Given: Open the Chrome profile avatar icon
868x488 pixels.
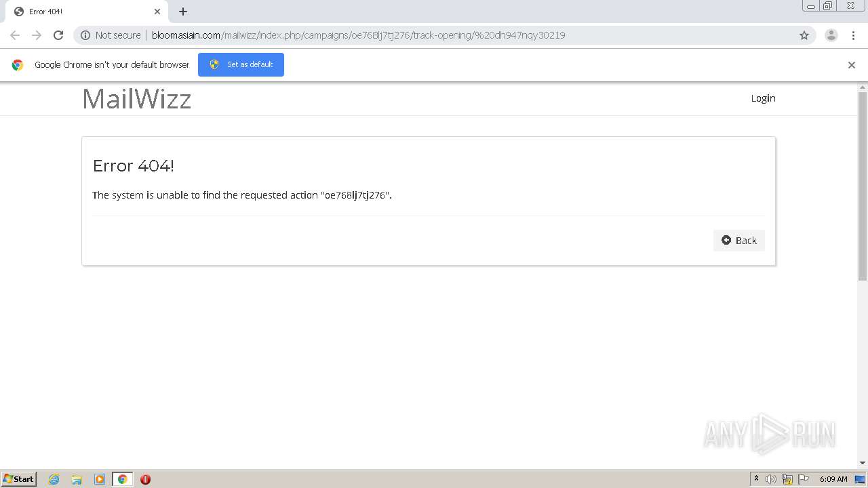Looking at the screenshot, I should (831, 35).
